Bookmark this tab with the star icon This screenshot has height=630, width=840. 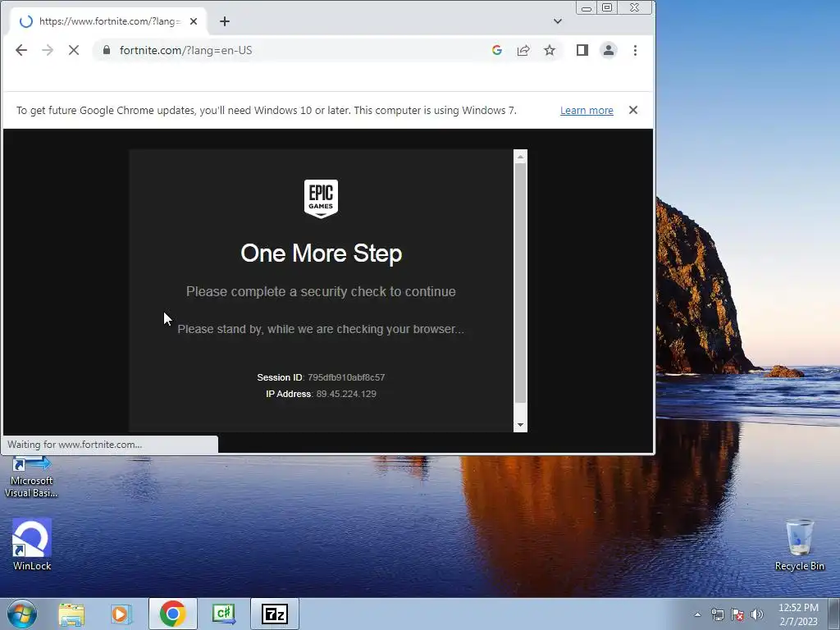550,50
